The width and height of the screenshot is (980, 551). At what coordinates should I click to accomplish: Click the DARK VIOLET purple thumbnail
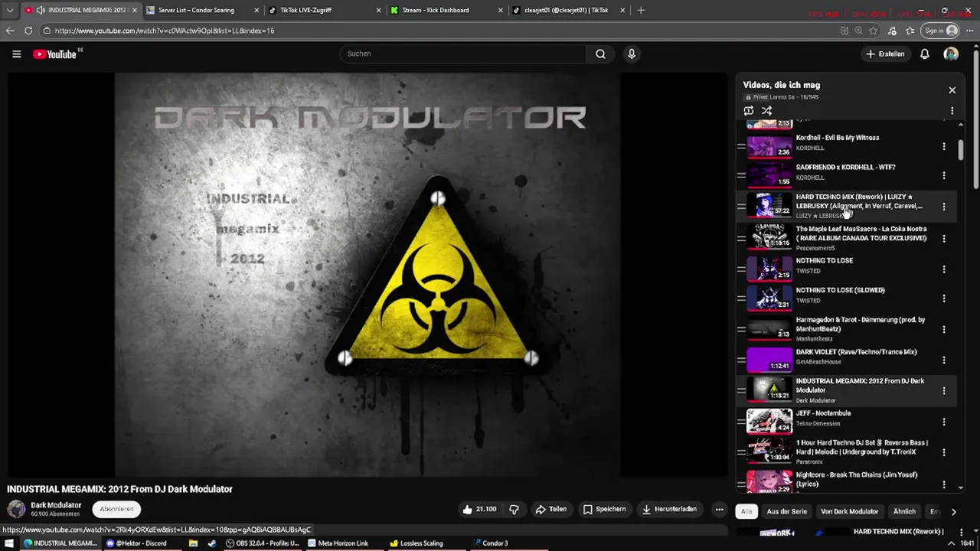point(769,360)
